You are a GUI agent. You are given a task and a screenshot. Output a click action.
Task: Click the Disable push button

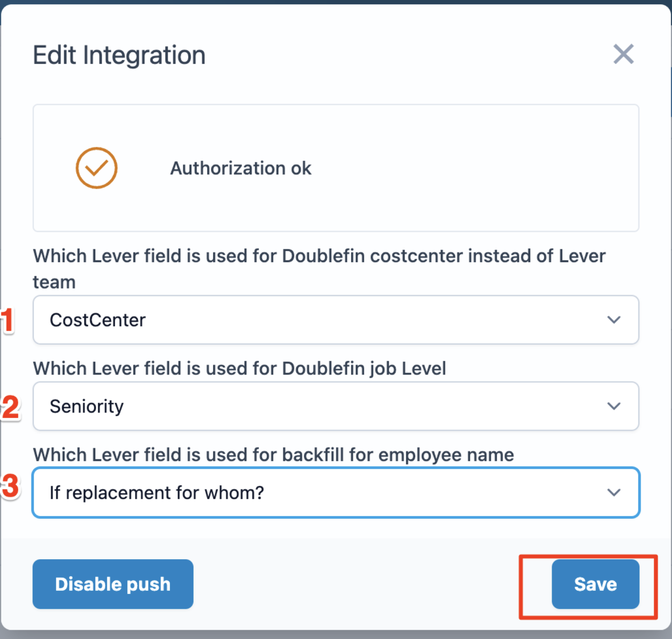pos(113,584)
